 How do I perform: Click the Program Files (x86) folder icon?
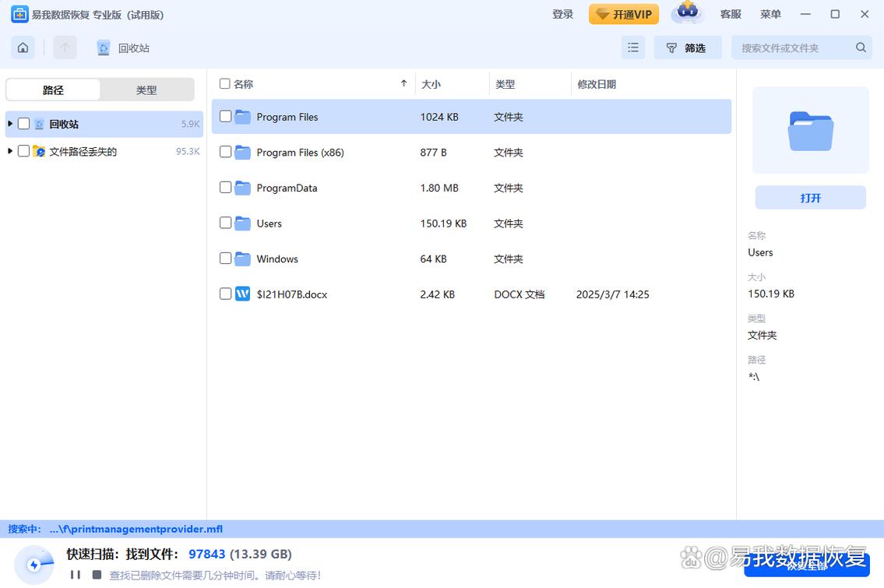pos(242,152)
